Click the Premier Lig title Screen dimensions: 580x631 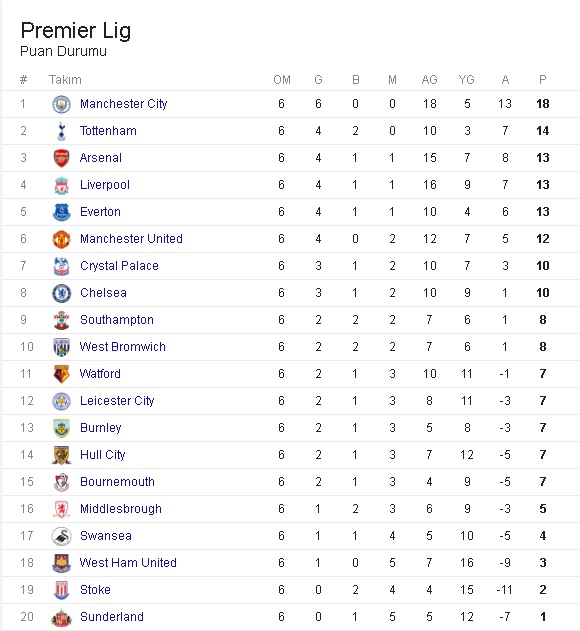pyautogui.click(x=76, y=31)
